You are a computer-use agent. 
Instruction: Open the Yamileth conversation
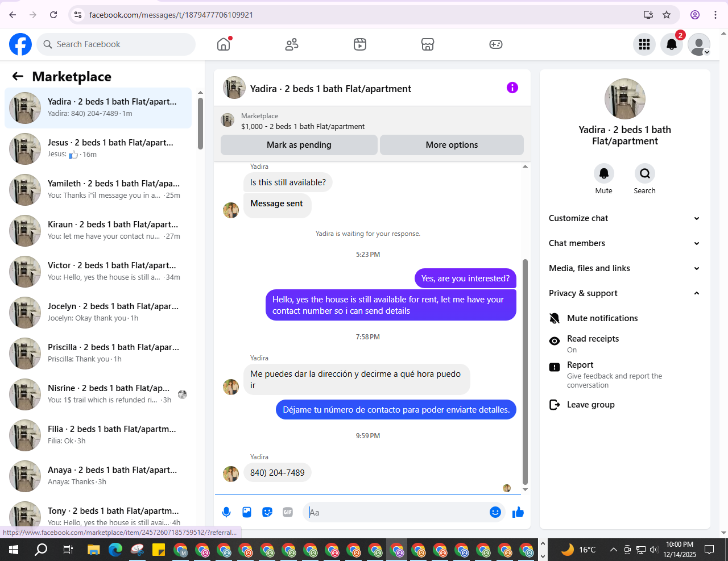tap(98, 190)
